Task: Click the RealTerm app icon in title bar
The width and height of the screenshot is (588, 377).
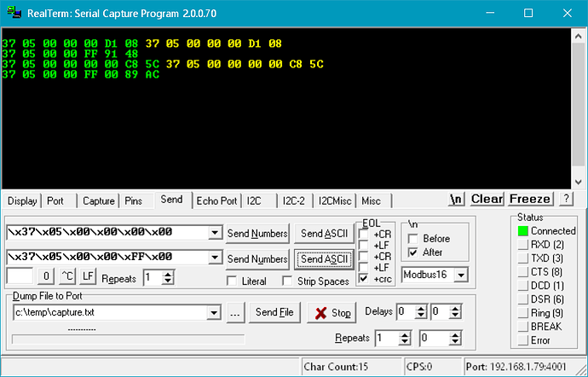Action: pos(14,13)
